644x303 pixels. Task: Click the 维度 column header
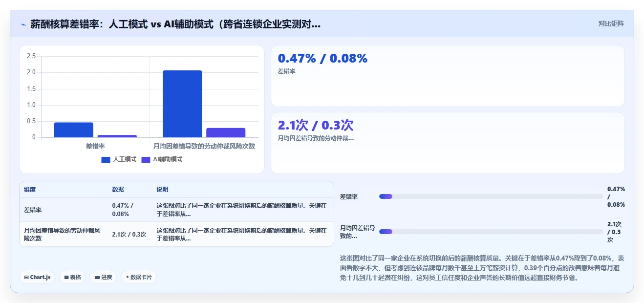30,190
